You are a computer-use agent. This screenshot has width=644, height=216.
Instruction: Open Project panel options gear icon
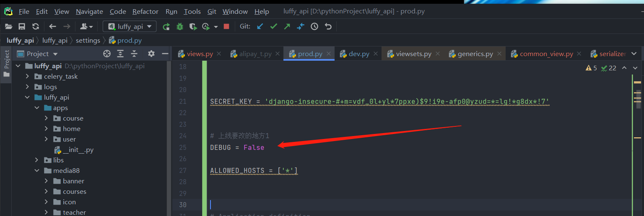click(x=151, y=54)
